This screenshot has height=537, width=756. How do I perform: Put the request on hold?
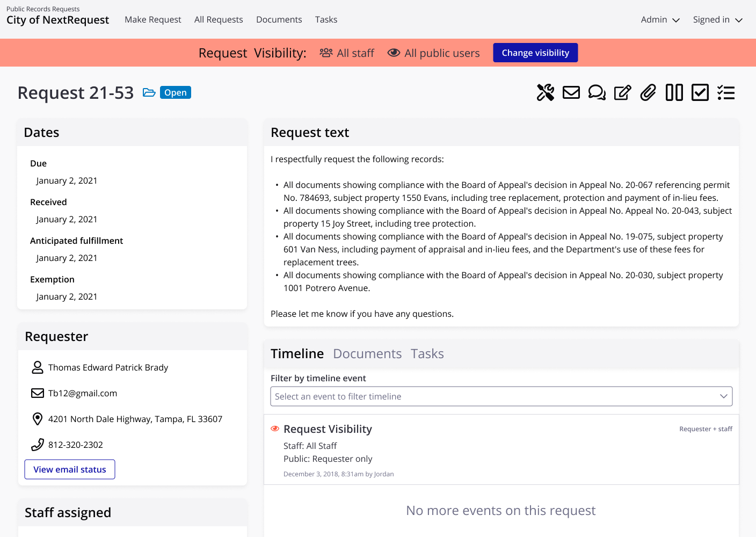[674, 92]
